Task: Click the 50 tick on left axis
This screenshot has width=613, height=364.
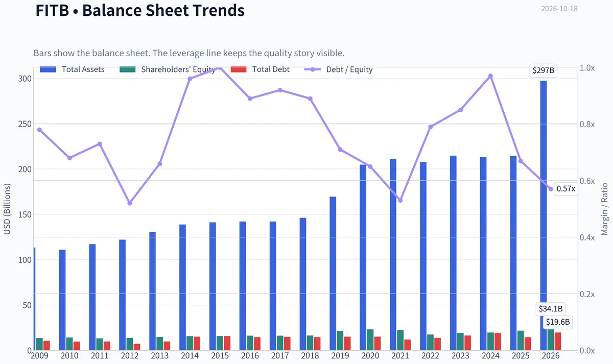Action: [x=28, y=305]
